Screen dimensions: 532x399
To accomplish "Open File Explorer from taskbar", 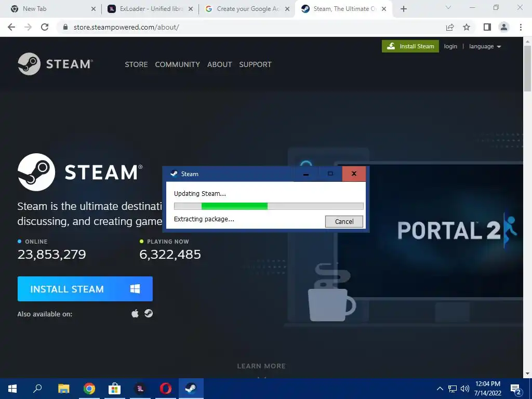I will click(x=63, y=389).
